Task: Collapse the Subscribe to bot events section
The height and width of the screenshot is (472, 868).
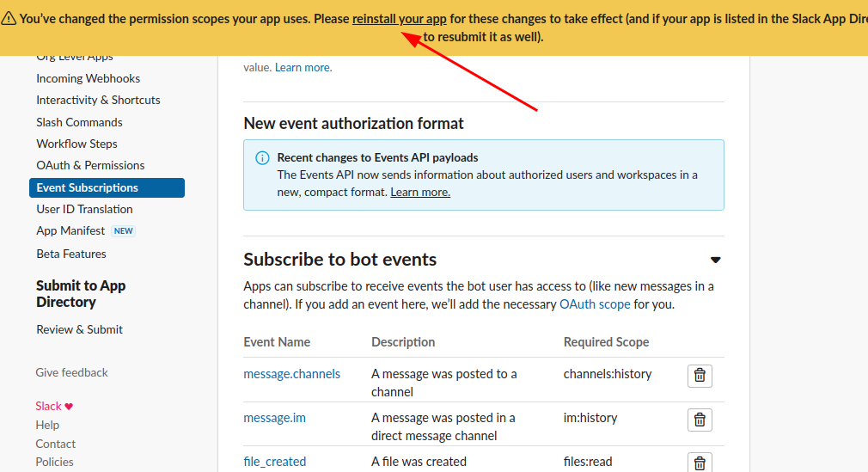Action: (x=715, y=260)
